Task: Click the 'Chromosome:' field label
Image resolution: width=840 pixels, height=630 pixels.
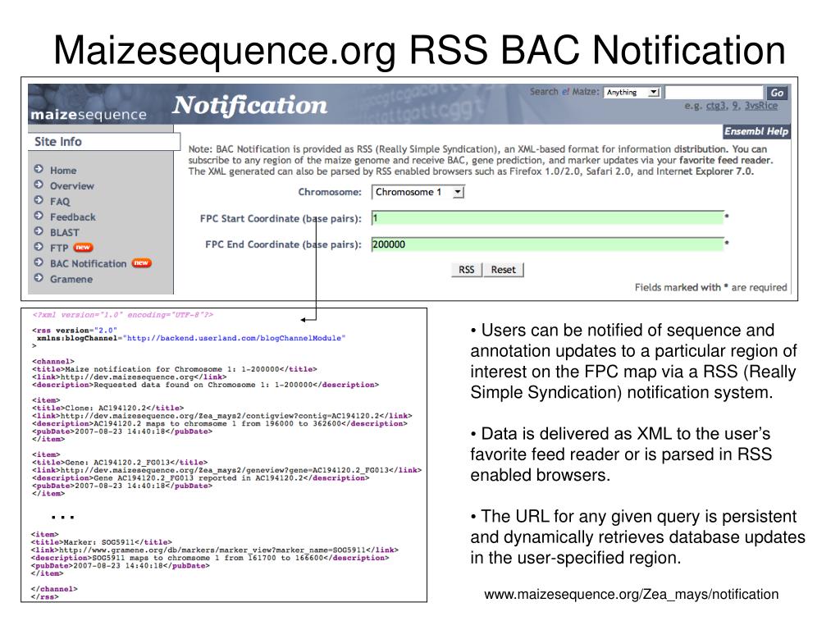Action: pos(330,192)
